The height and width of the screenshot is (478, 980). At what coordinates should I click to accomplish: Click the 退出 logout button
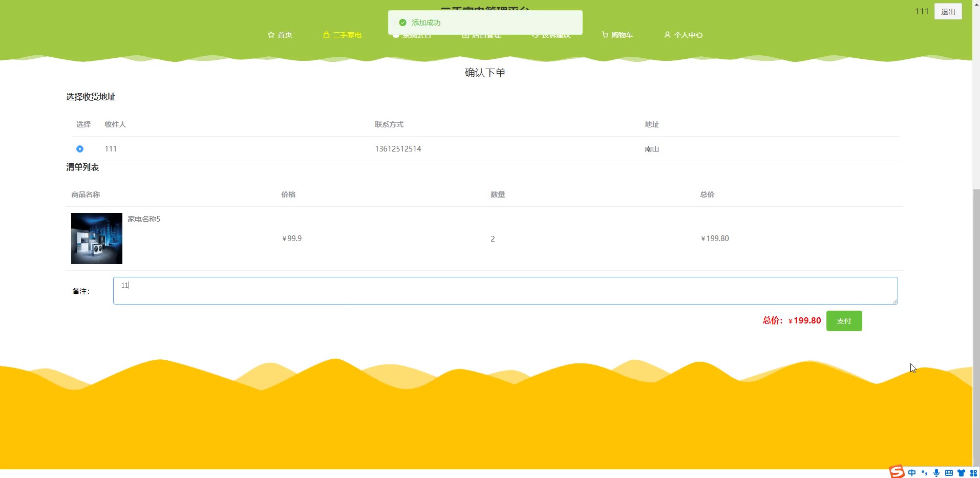click(948, 12)
